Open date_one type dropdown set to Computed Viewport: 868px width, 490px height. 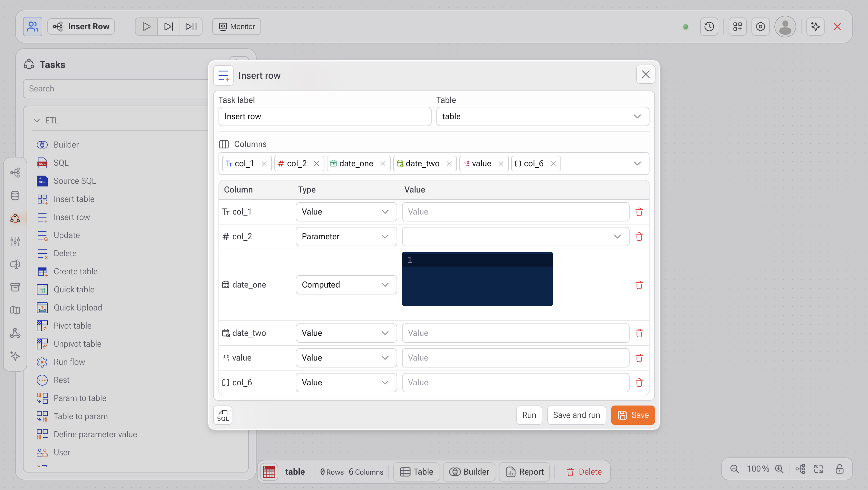pyautogui.click(x=346, y=285)
